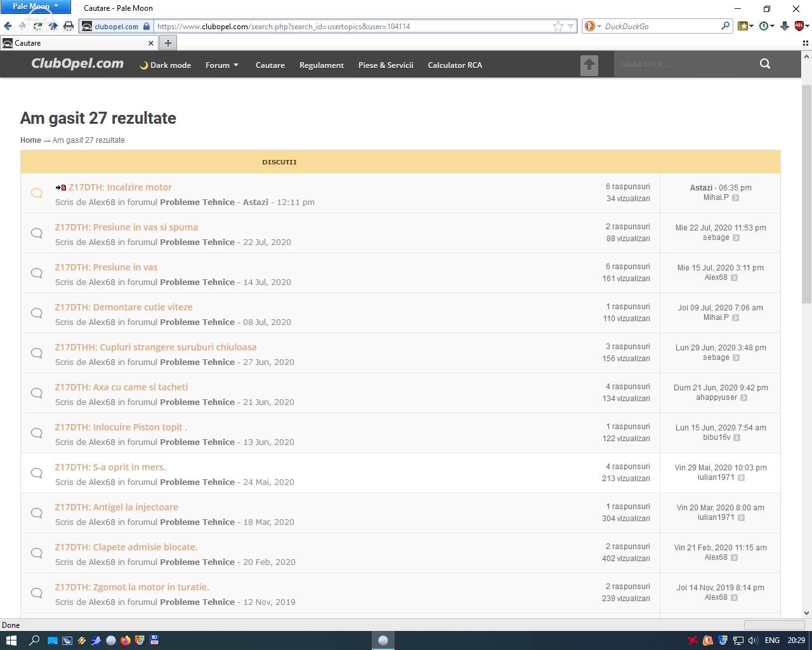Image resolution: width=812 pixels, height=650 pixels.
Task: Click the '34 vizualizari' count text
Action: [x=628, y=199]
